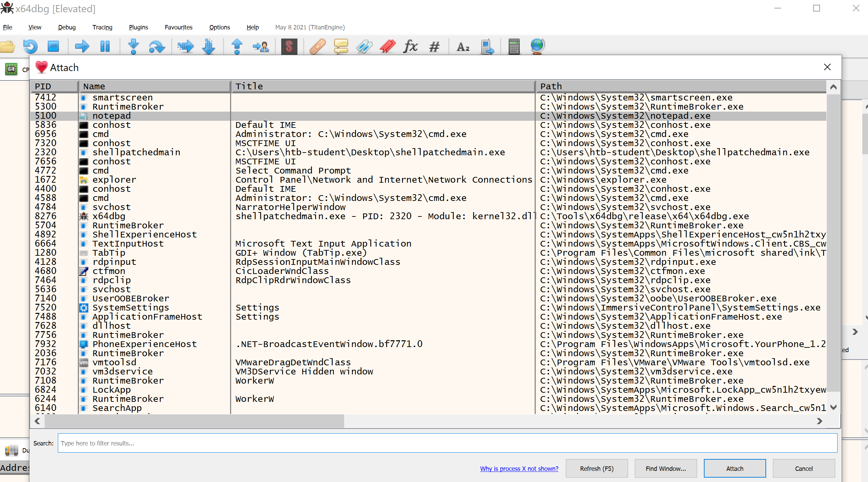Select the PhoneExperienceHost process row
868x482 pixels.
428,344
